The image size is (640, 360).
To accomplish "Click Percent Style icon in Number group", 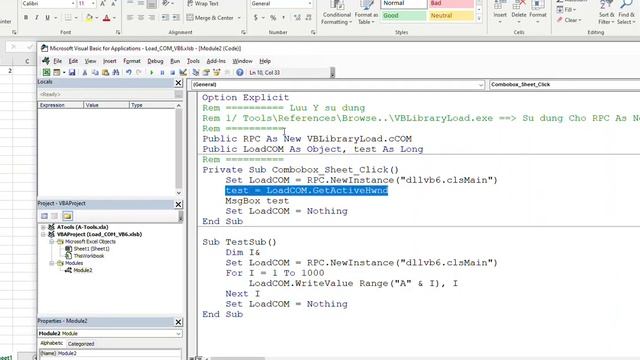I will click(273, 18).
